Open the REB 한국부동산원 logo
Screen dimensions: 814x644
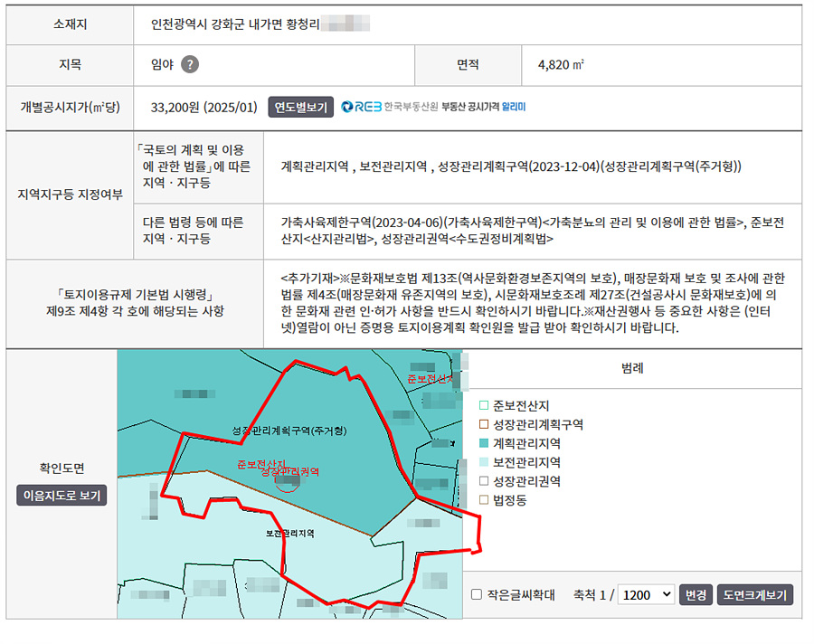(390, 107)
